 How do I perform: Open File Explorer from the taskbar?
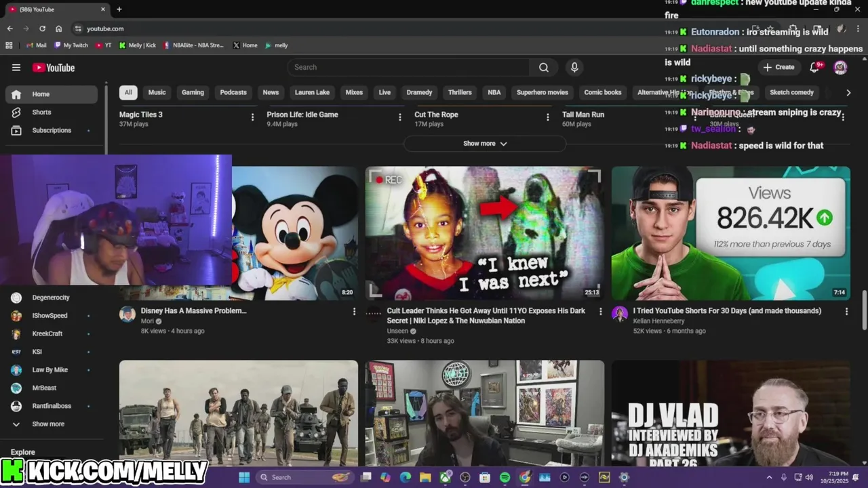click(x=425, y=477)
